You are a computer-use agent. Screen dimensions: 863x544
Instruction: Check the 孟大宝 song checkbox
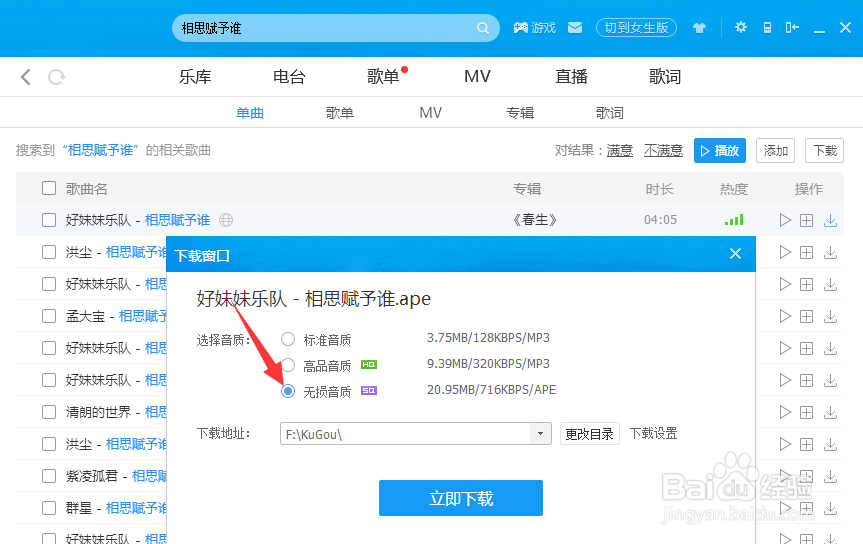point(49,316)
